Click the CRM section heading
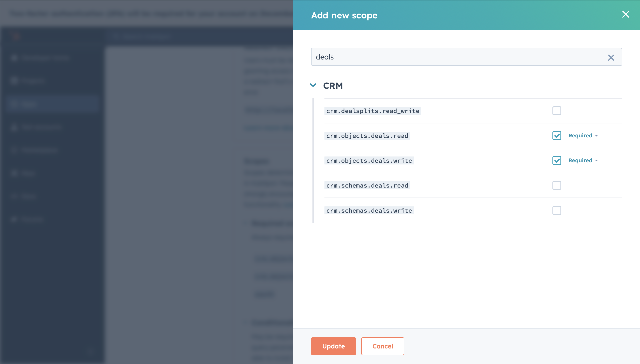This screenshot has width=640, height=364. click(333, 86)
